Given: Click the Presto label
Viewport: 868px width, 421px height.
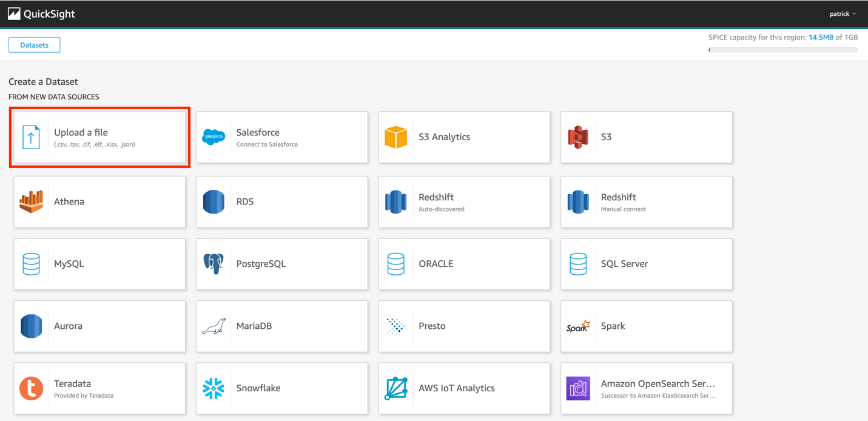Looking at the screenshot, I should click(432, 326).
